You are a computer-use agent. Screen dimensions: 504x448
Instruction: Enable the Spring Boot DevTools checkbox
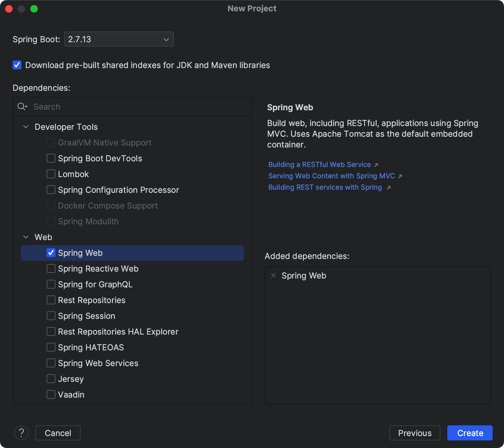51,158
